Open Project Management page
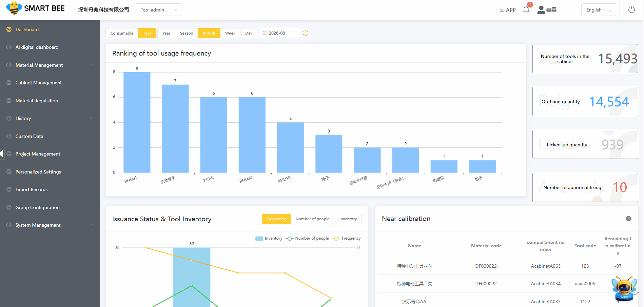 [50, 154]
